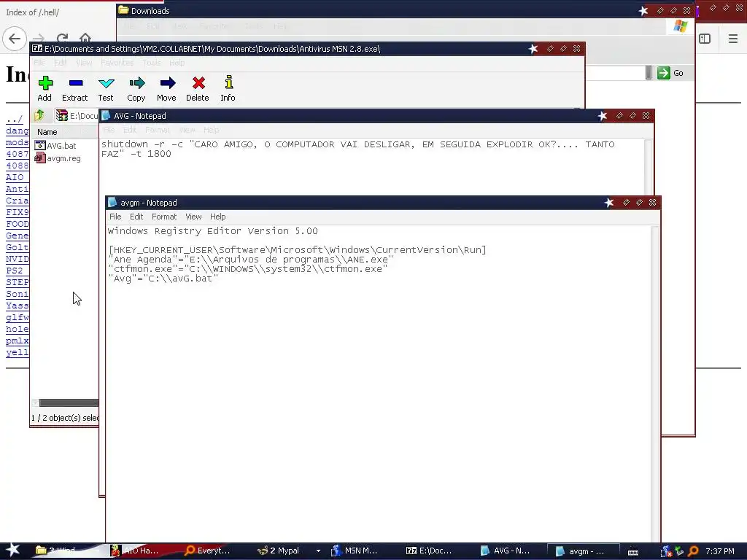This screenshot has height=560, width=747.
Task: Click the avgm - ... taskbar button
Action: [584, 551]
